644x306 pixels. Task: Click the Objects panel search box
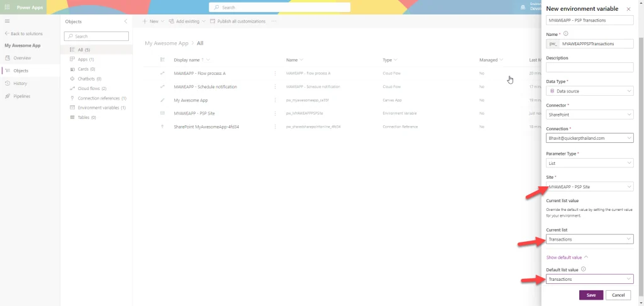96,36
